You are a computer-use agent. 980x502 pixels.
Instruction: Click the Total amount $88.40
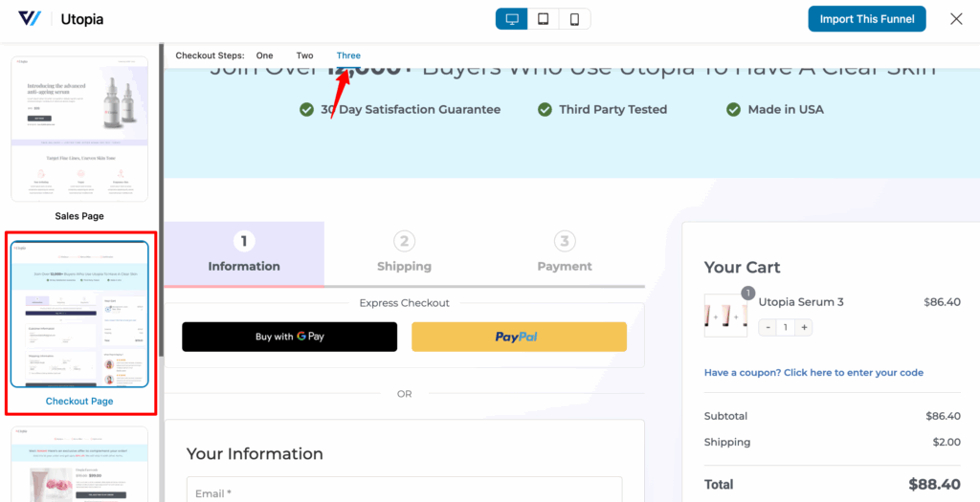pyautogui.click(x=934, y=484)
